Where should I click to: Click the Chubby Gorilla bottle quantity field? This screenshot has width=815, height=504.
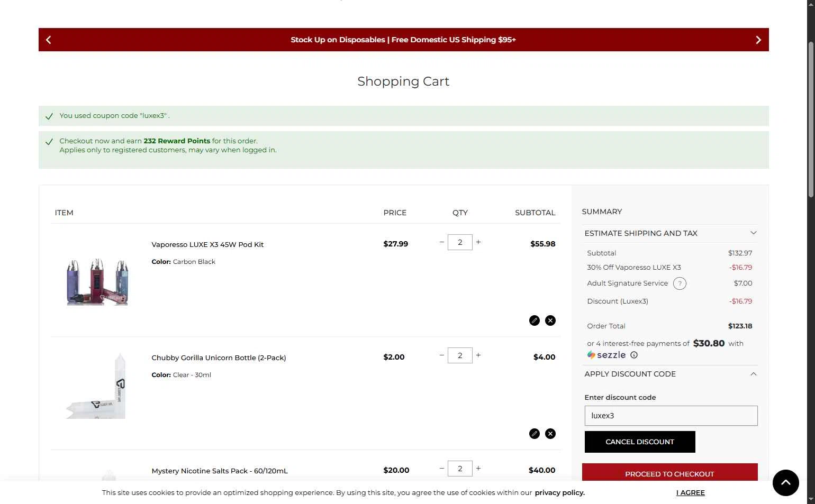pos(460,355)
